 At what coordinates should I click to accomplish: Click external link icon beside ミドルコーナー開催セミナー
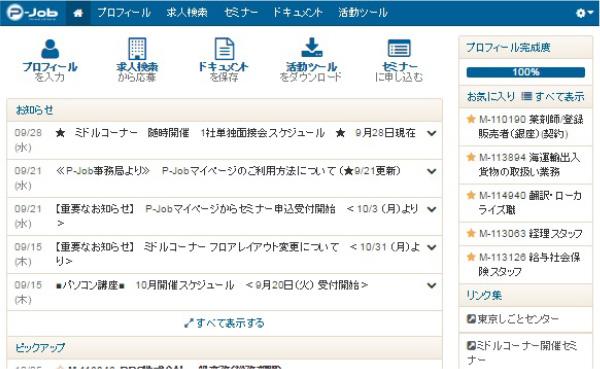pyautogui.click(x=471, y=346)
